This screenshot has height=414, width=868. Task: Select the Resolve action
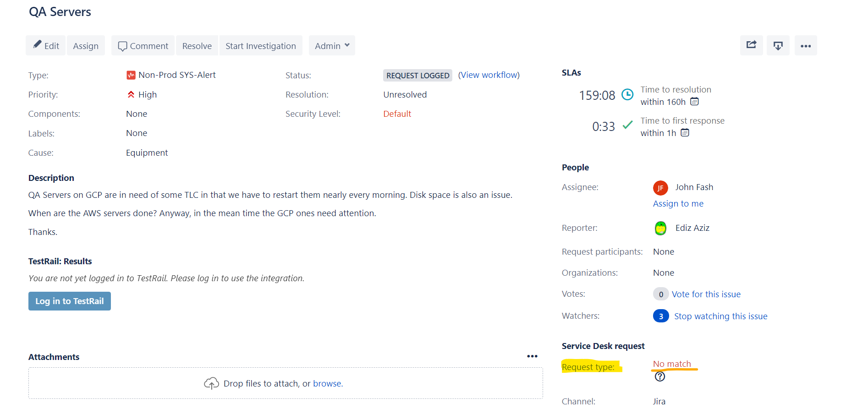click(x=197, y=45)
